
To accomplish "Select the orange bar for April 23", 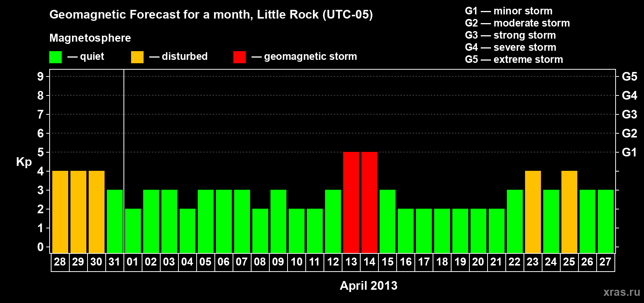I will [533, 212].
